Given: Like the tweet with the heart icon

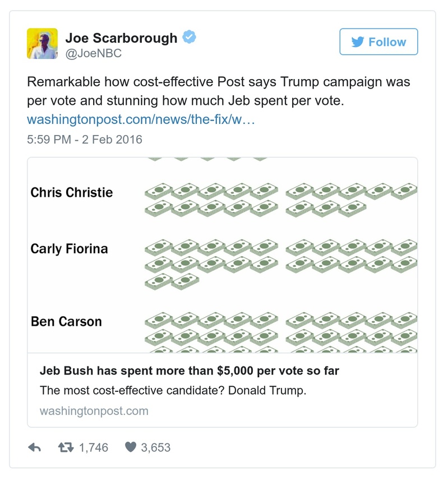Looking at the screenshot, I should pos(130,447).
